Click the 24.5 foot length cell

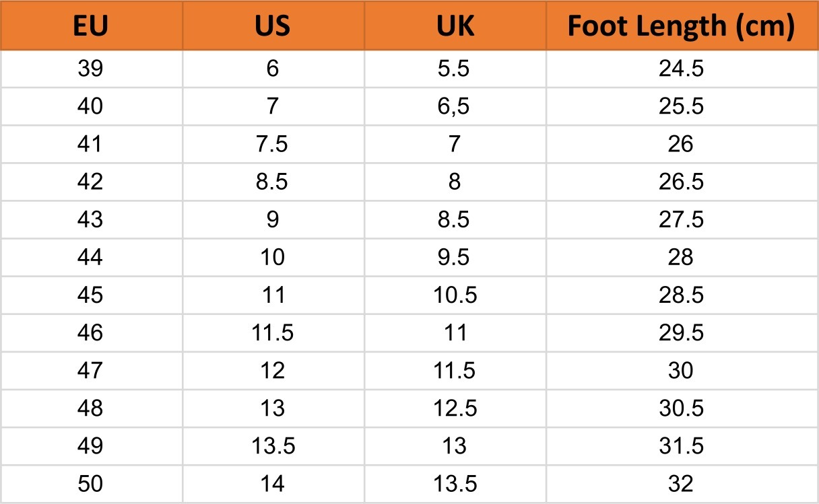click(681, 69)
